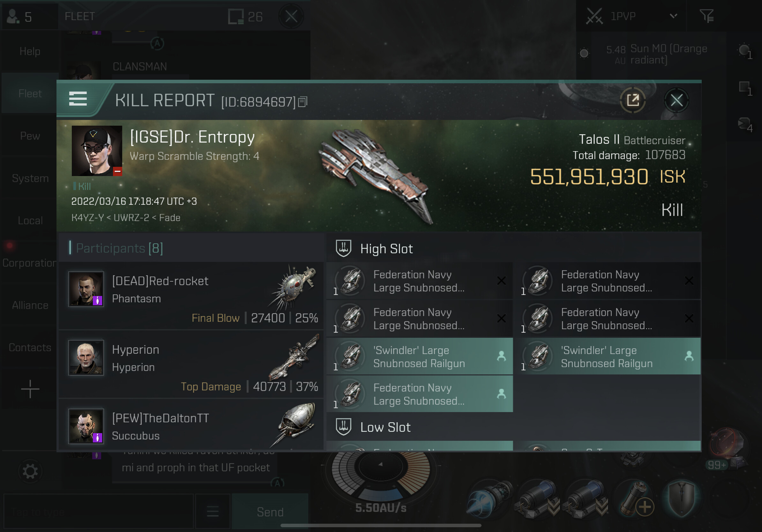Open the chat settings gear

pyautogui.click(x=30, y=471)
